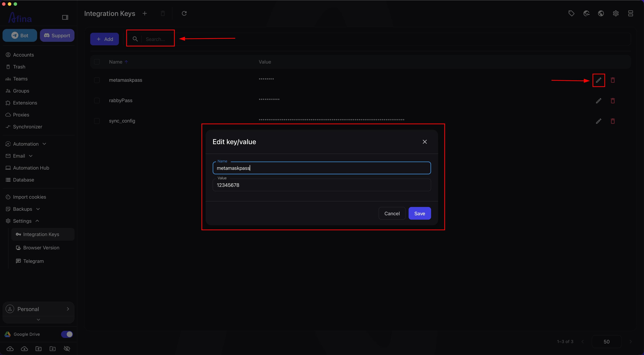644x355 pixels.
Task: Click the Value field with 12345678
Action: [321, 185]
